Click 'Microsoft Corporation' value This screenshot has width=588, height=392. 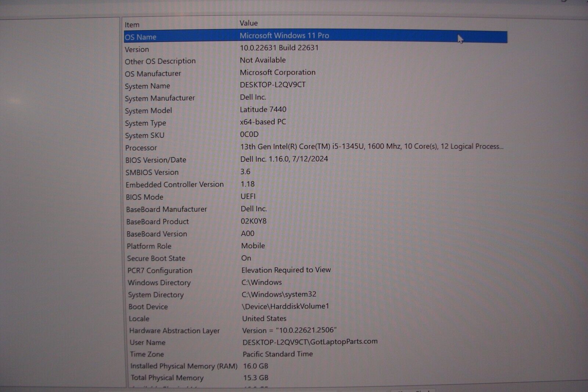tap(278, 72)
